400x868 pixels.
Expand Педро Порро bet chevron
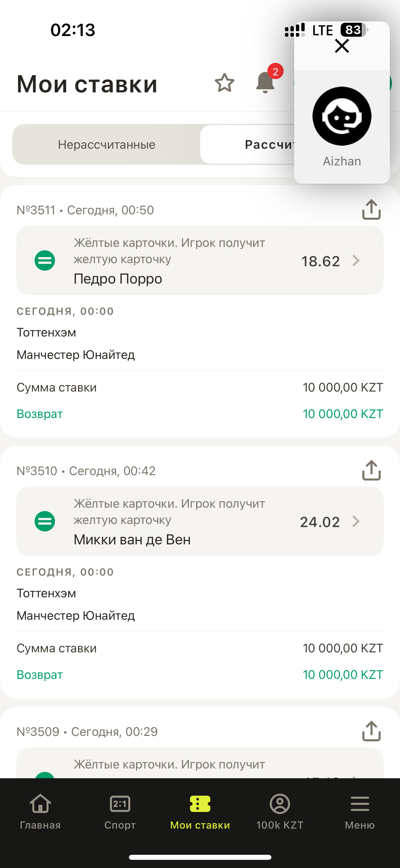(x=356, y=261)
